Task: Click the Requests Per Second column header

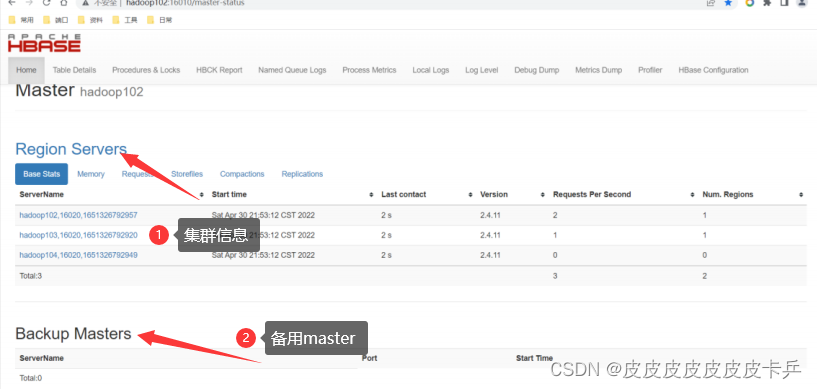Action: click(x=592, y=195)
